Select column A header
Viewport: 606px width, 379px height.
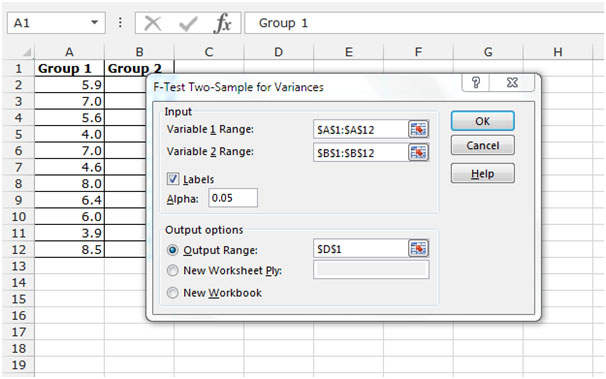click(x=70, y=52)
